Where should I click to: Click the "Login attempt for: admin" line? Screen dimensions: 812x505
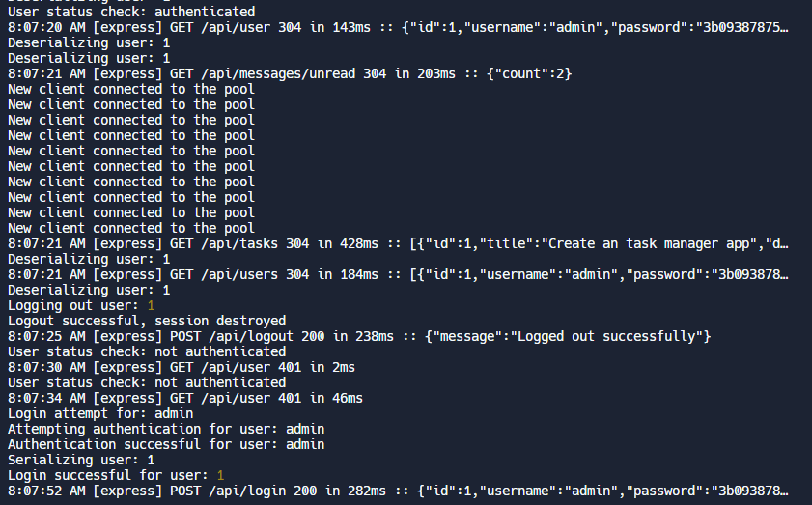100,413
